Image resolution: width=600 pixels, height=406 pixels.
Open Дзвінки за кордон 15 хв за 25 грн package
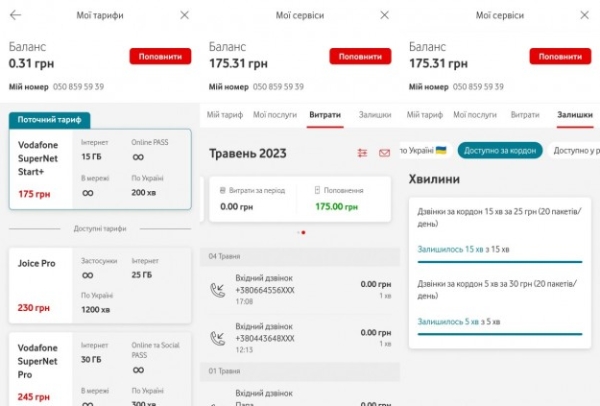(500, 217)
